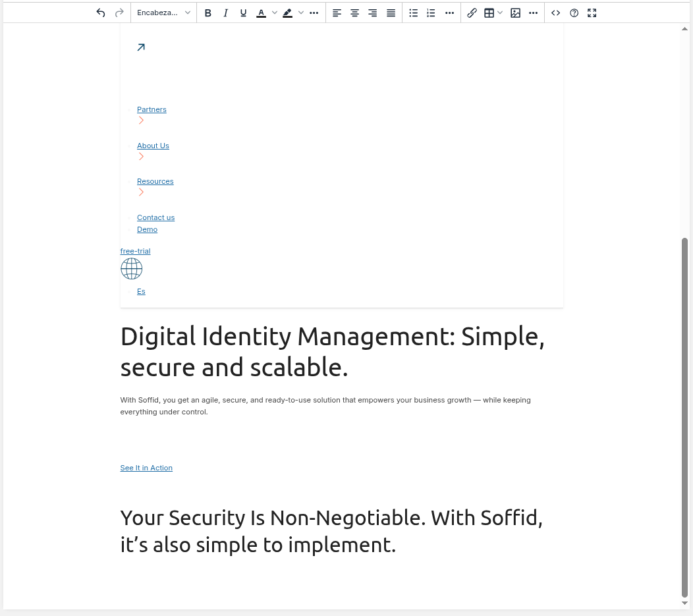Click the table insert icon
This screenshot has height=616, width=693.
pos(489,13)
